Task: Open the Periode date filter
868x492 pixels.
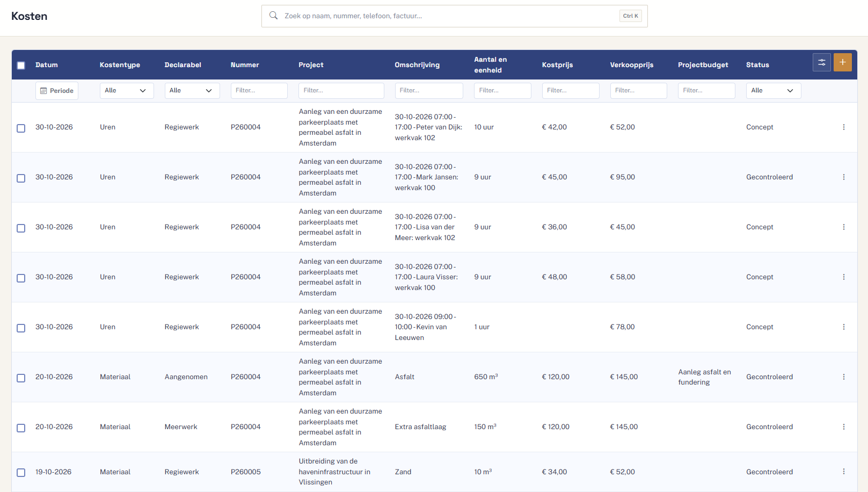Action: [57, 91]
